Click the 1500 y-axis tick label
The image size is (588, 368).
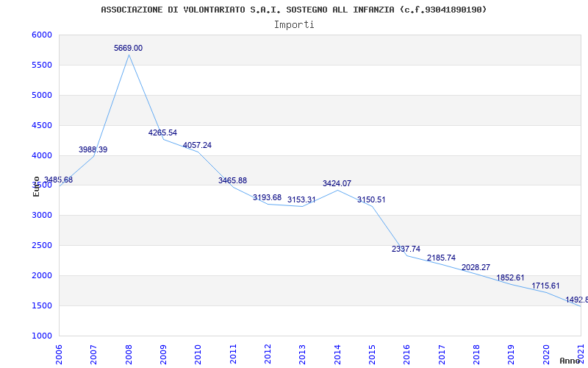42,305
